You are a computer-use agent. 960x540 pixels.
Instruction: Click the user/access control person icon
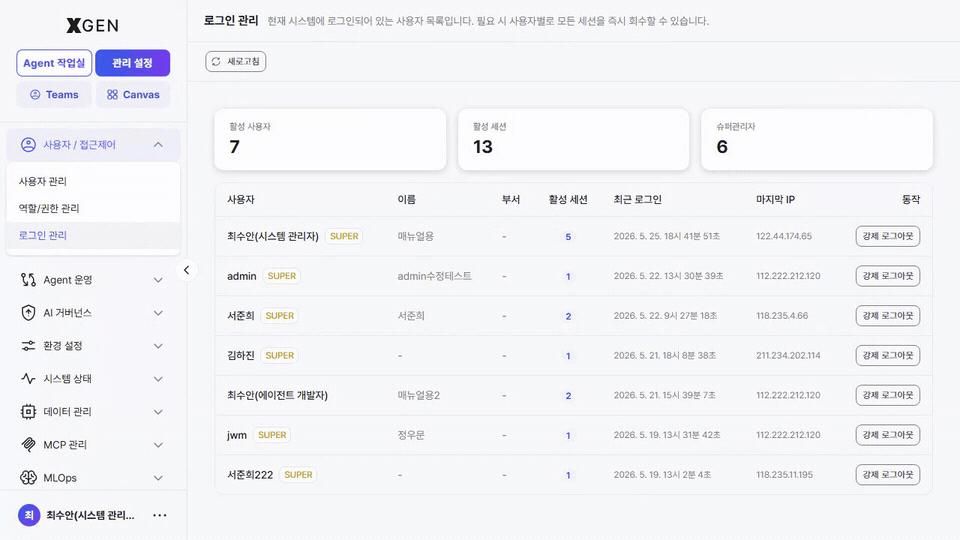(28, 144)
